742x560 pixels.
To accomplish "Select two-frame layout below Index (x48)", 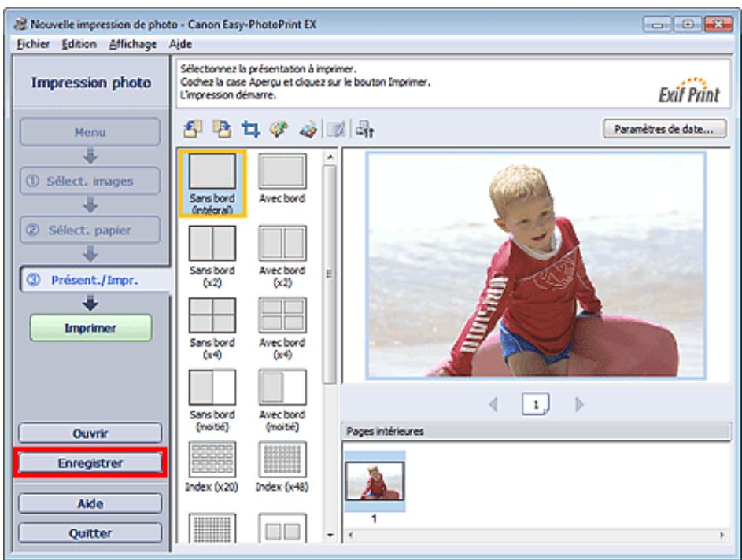I will 282,528.
